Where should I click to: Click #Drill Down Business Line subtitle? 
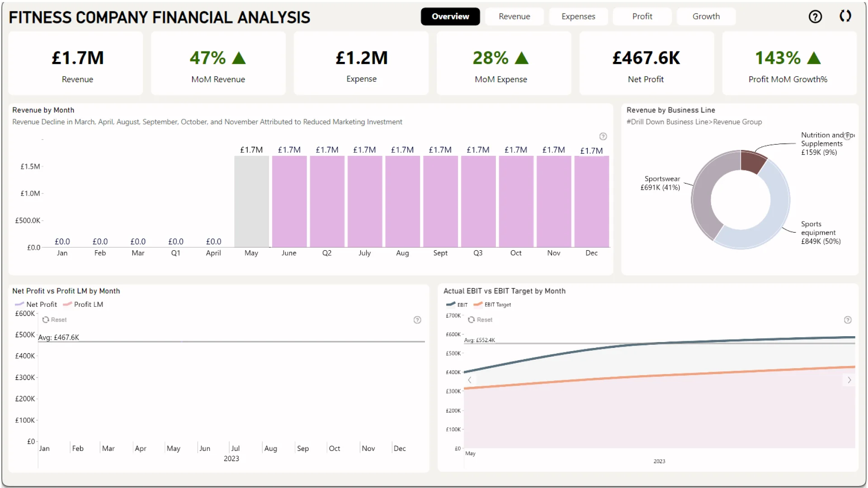(x=694, y=122)
